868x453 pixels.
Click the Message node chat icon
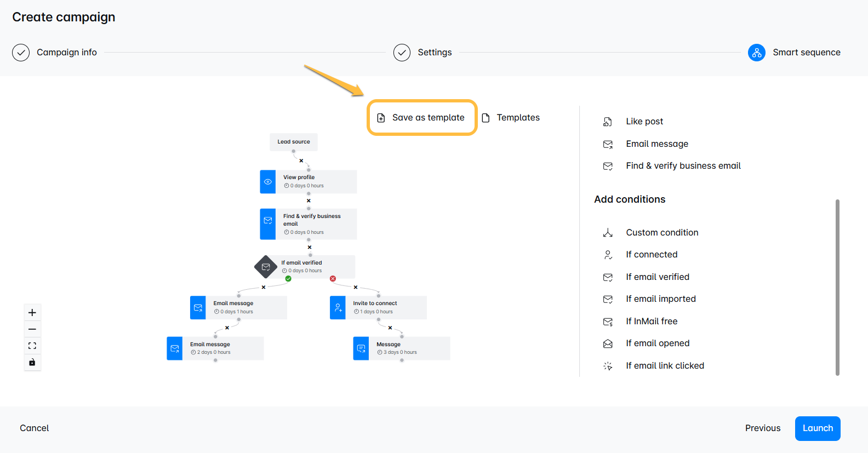[361, 348]
